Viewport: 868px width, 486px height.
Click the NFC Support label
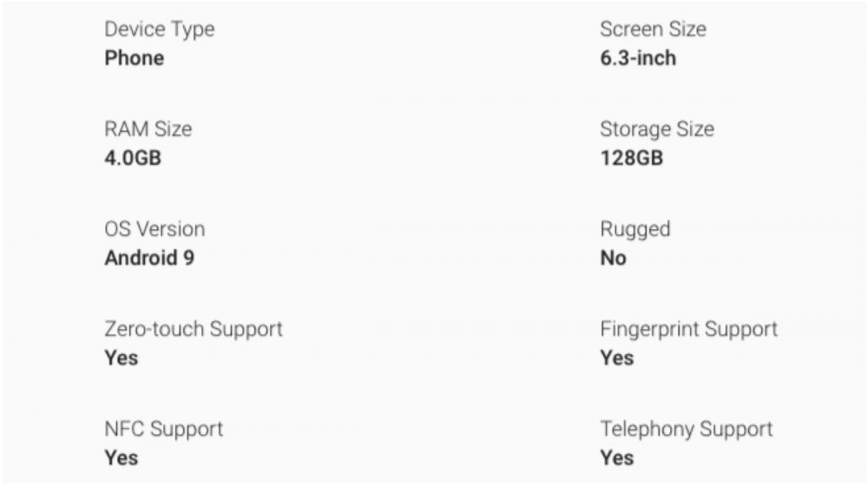tap(163, 430)
